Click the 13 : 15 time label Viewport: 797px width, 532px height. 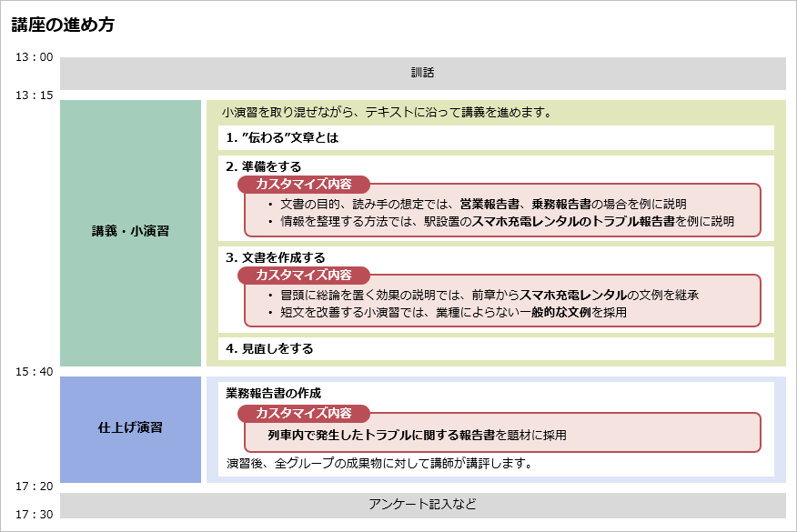(x=35, y=95)
